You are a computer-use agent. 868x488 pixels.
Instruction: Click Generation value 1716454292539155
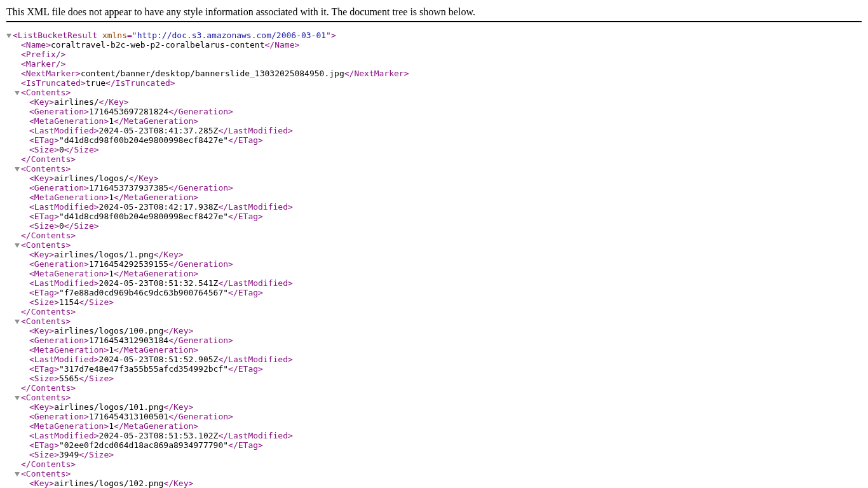pyautogui.click(x=128, y=264)
